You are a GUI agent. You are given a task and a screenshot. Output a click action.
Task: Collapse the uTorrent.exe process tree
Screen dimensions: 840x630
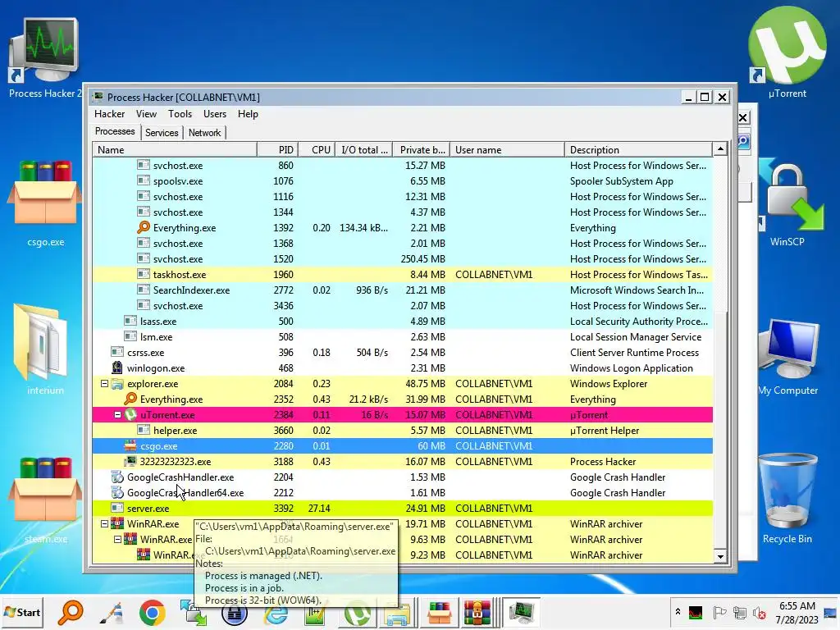coord(117,414)
